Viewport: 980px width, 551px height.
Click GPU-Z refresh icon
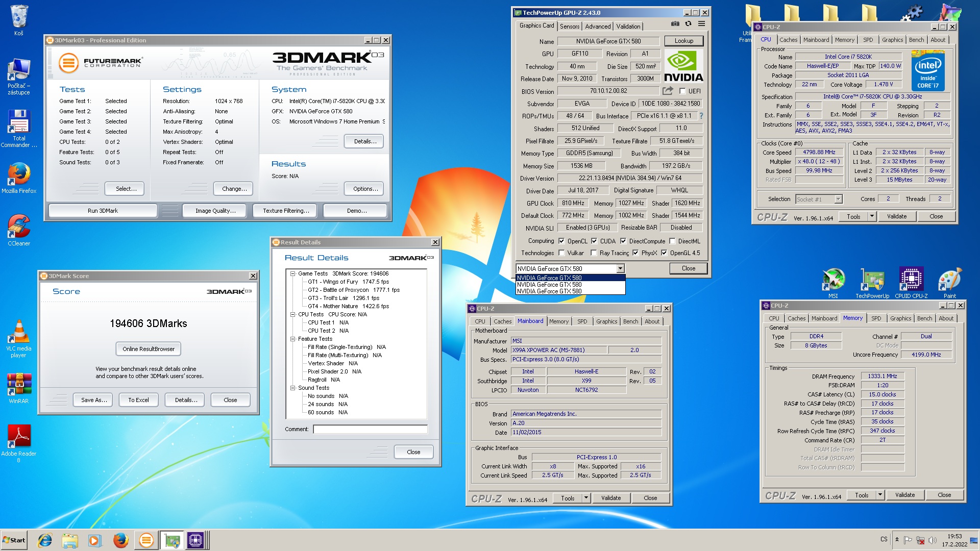click(688, 23)
